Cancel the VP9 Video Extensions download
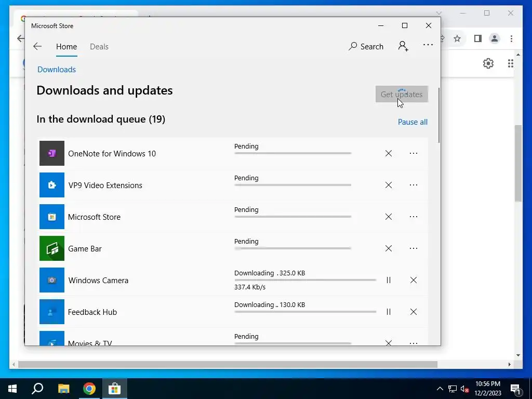 pos(389,185)
